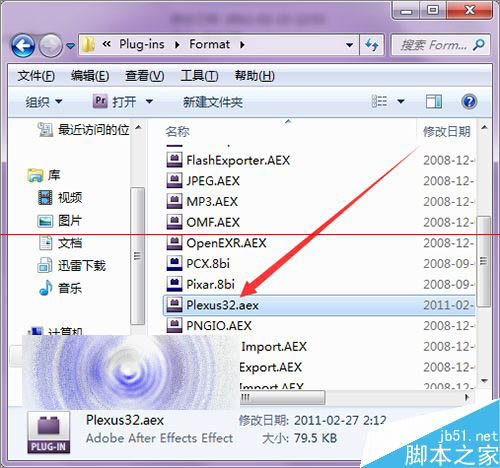The width and height of the screenshot is (500, 468).
Task: Click the Forward navigation arrow button
Action: [x=50, y=46]
